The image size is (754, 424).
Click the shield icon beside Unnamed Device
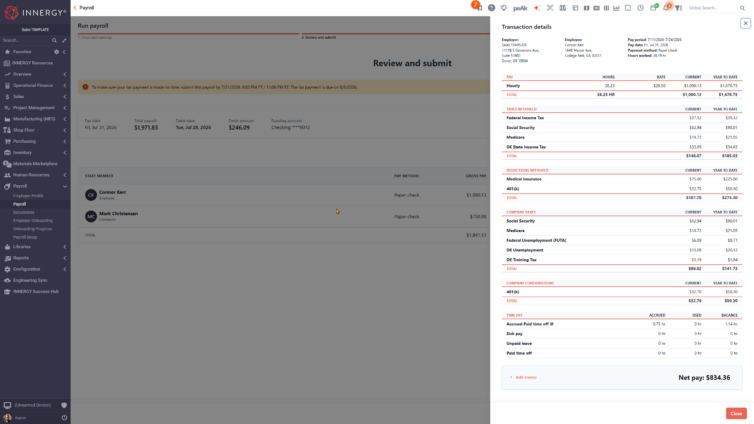point(64,405)
